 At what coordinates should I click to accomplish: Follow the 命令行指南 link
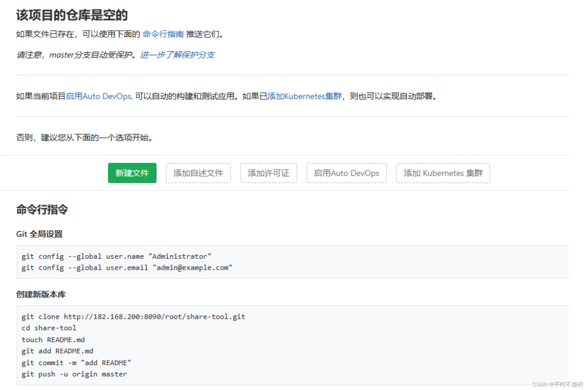coord(163,34)
